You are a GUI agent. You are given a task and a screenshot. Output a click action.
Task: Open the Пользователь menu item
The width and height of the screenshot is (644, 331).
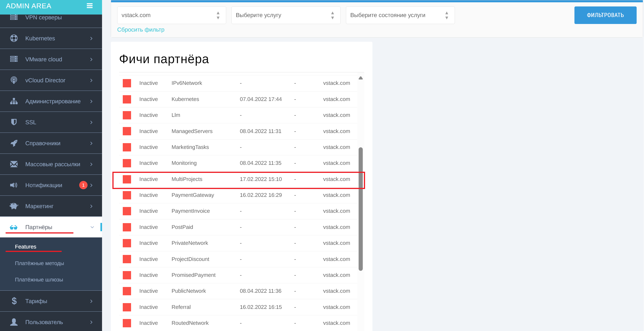point(51,322)
